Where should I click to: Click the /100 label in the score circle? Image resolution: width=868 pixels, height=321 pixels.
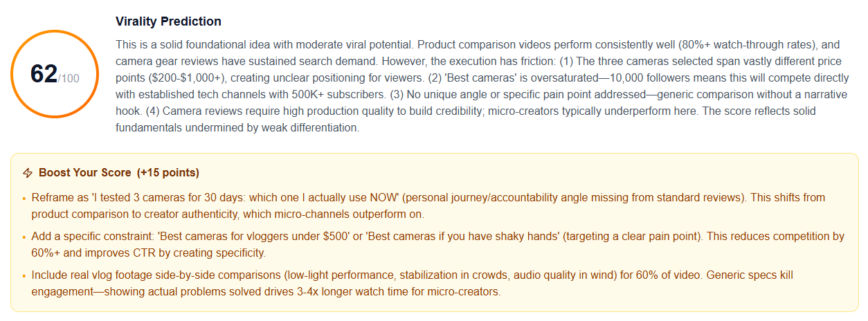(69, 78)
